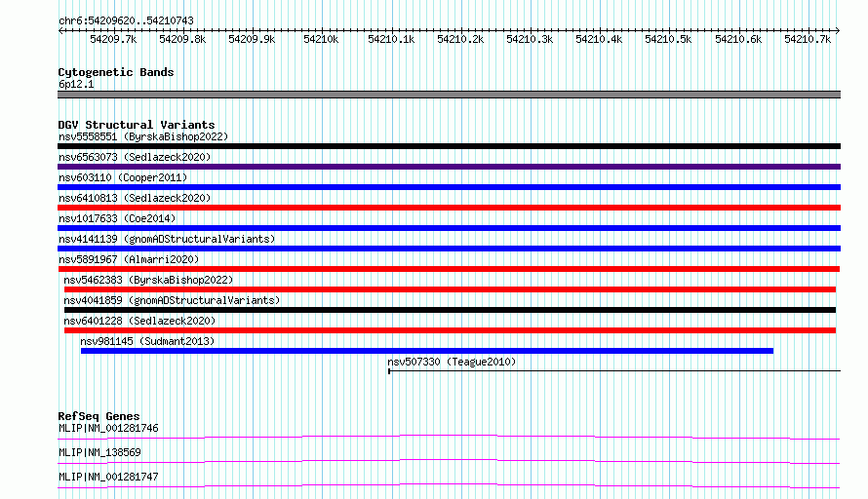This screenshot has width=868, height=499.
Task: Click the nsv6401228 (Sedlazeck2020) label
Action: coord(139,321)
